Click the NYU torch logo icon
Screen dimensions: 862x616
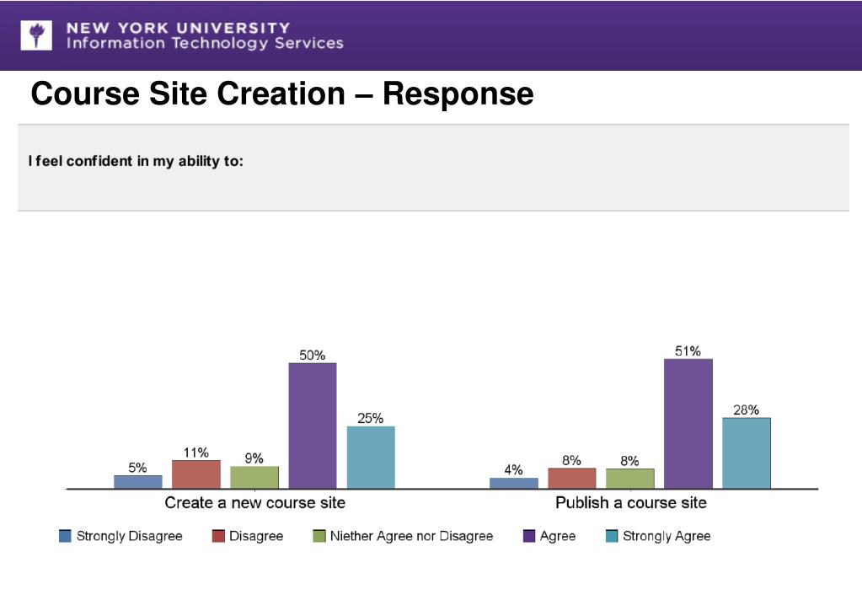pos(36,35)
